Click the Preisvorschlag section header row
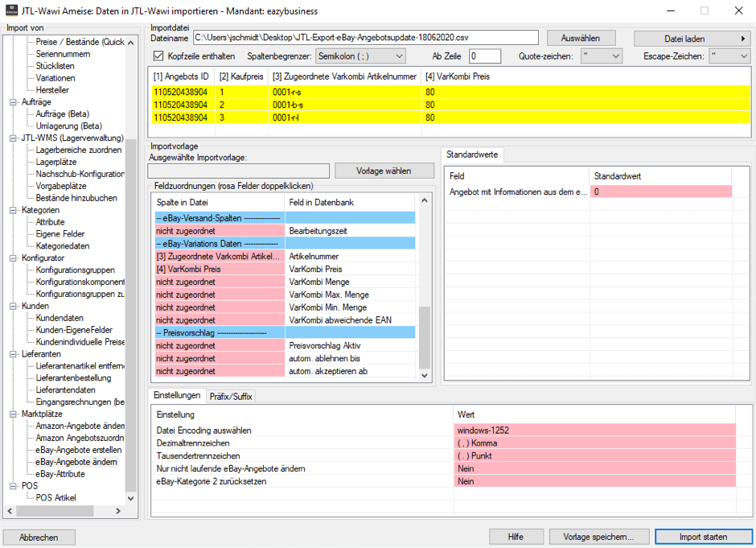756x548 pixels. click(285, 333)
